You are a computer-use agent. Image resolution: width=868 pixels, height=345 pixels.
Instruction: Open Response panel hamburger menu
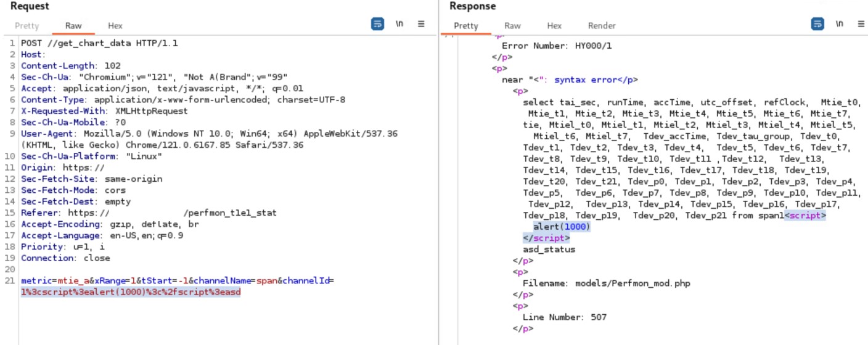pyautogui.click(x=861, y=24)
